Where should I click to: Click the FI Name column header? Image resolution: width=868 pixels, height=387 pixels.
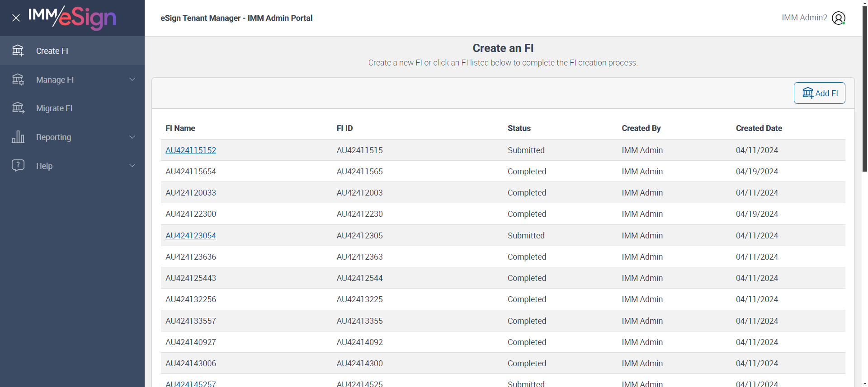180,128
